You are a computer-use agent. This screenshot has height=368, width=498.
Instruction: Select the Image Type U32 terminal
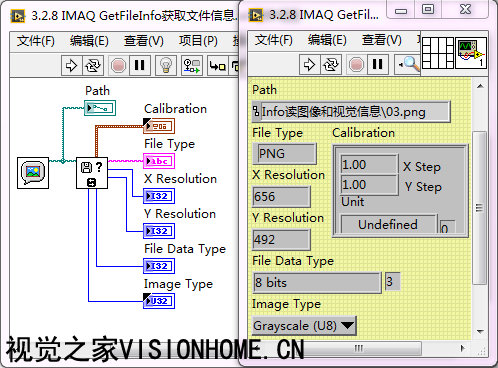(159, 301)
